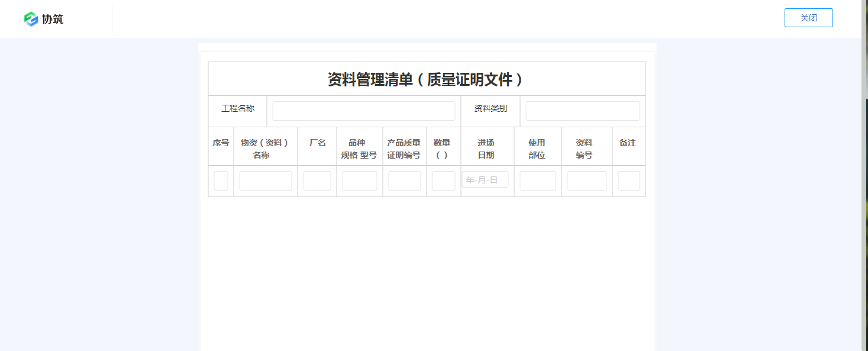This screenshot has height=351, width=868.
Task: Click the 数量 input cell
Action: [x=443, y=181]
